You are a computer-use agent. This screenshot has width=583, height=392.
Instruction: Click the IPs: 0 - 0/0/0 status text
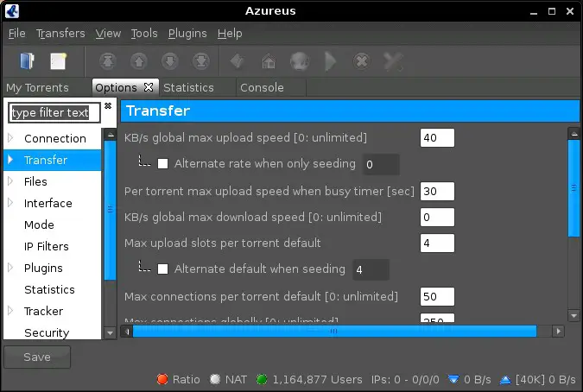click(405, 379)
